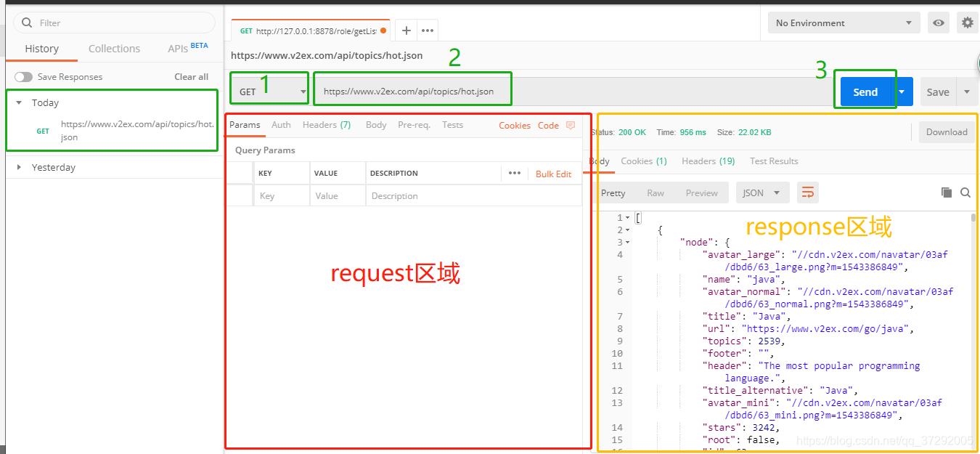Open Save button dropdown arrow
980x454 pixels.
coord(967,92)
